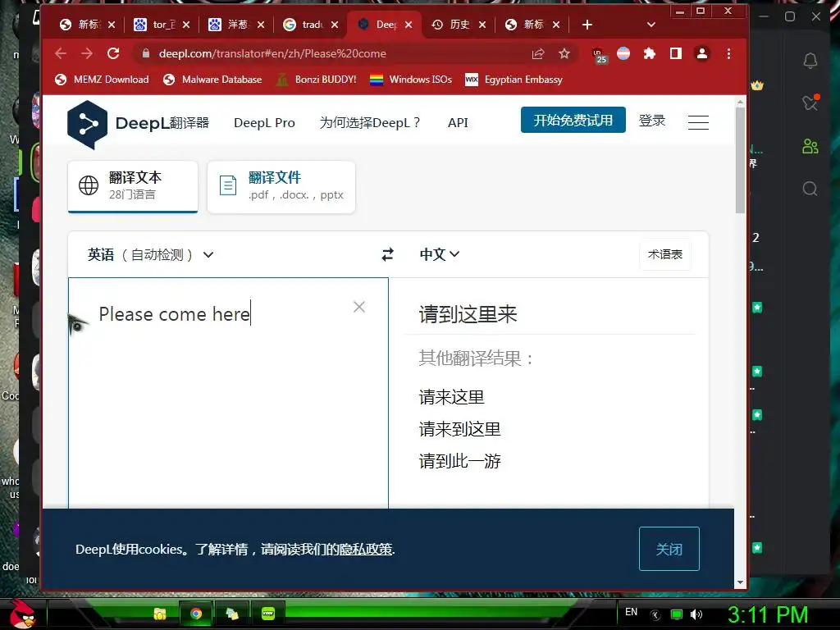Screen dimensions: 840x630
Task: Close cookie banner with 关闭
Action: click(669, 549)
